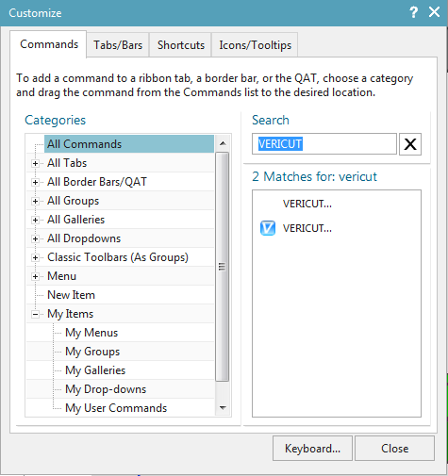Clear the search field with X button

point(410,144)
